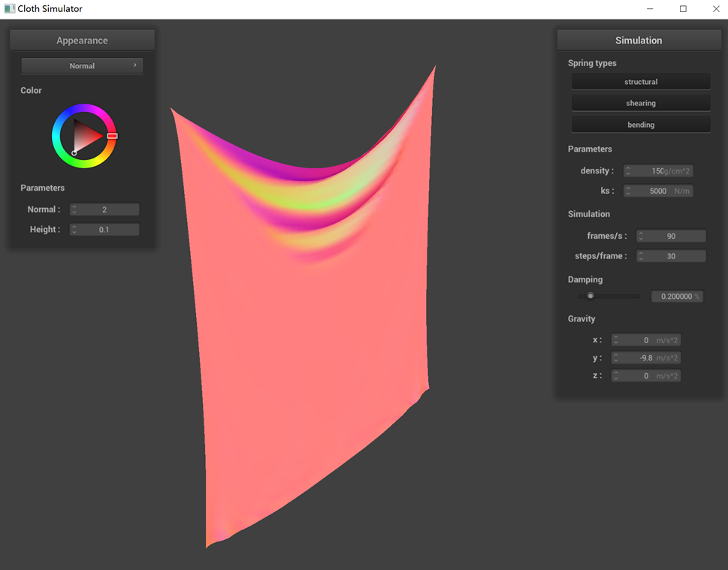Click the Cloth Simulator app icon

click(x=9, y=9)
